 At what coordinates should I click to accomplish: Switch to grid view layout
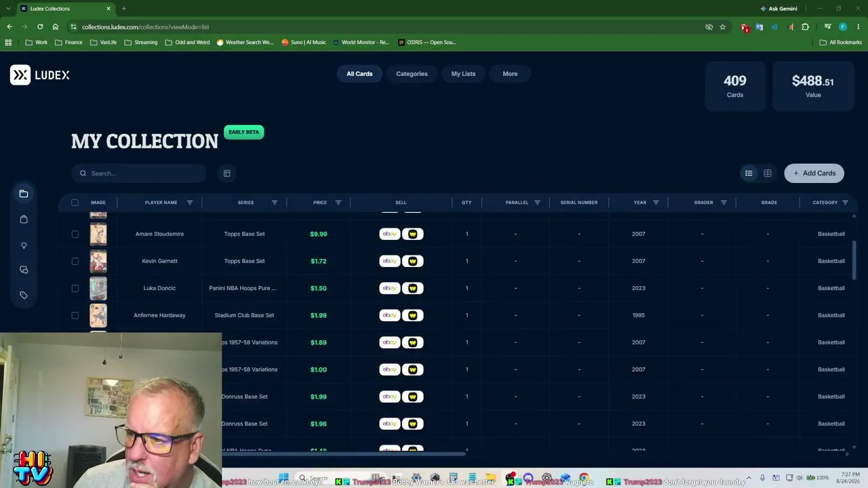point(768,174)
